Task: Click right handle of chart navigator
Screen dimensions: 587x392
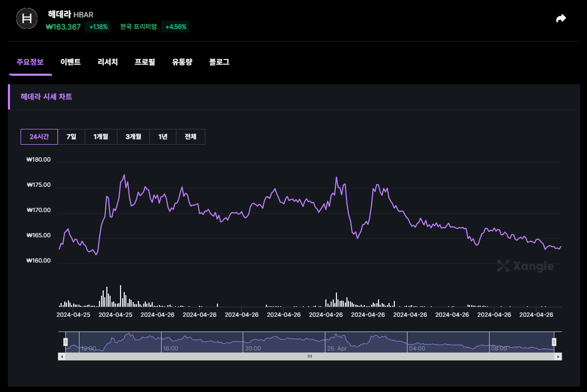Action: pyautogui.click(x=554, y=342)
